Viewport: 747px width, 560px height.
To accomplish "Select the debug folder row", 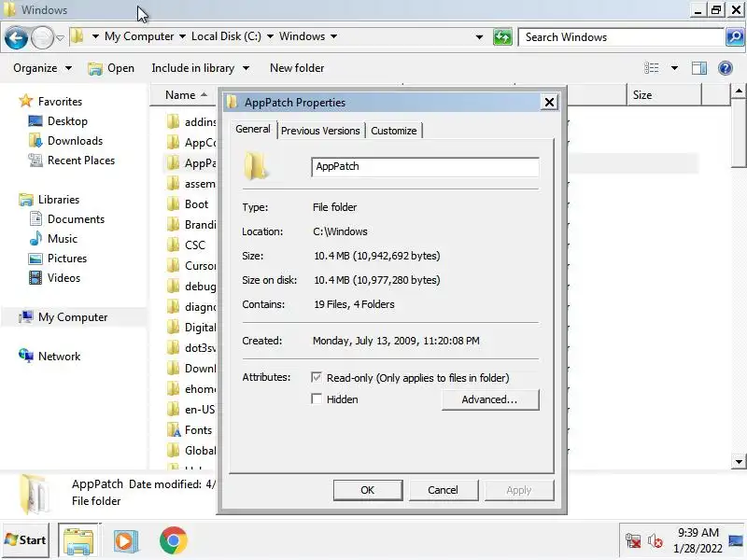I will 190,287.
